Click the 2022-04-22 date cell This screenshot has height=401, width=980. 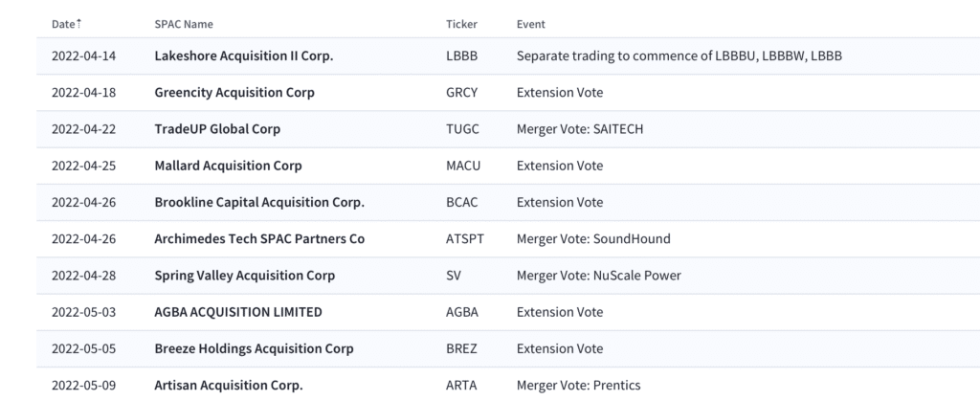click(x=84, y=129)
